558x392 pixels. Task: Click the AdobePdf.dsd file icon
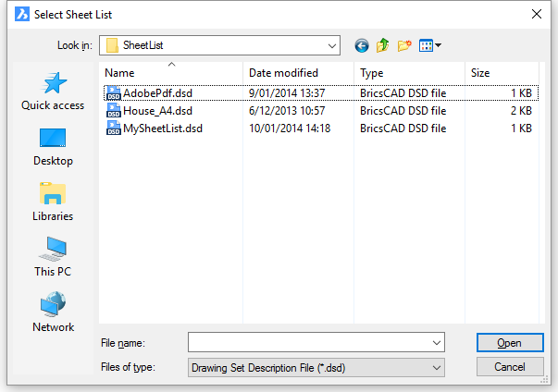tap(114, 93)
